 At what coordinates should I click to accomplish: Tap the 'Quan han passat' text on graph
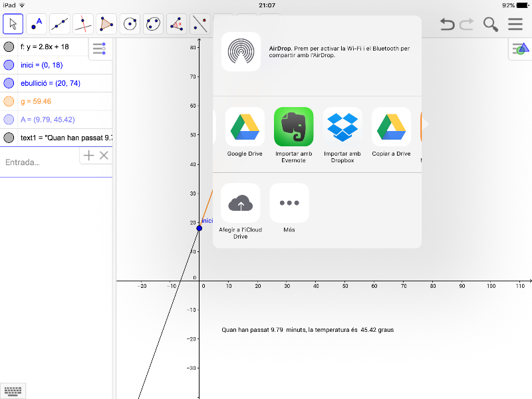(x=307, y=330)
